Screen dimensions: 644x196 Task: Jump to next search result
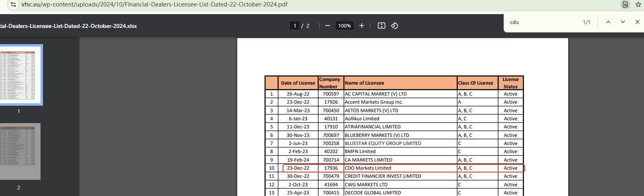[x=623, y=22]
